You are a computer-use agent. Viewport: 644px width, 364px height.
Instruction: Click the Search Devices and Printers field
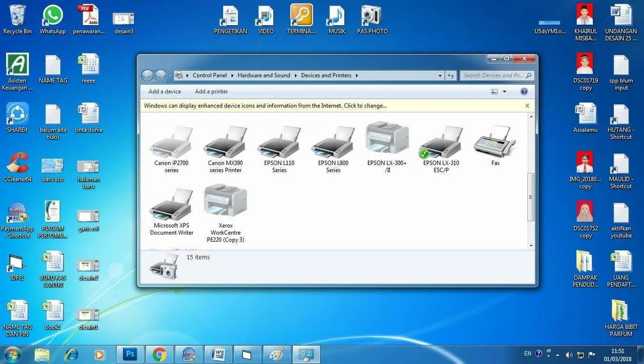click(497, 76)
